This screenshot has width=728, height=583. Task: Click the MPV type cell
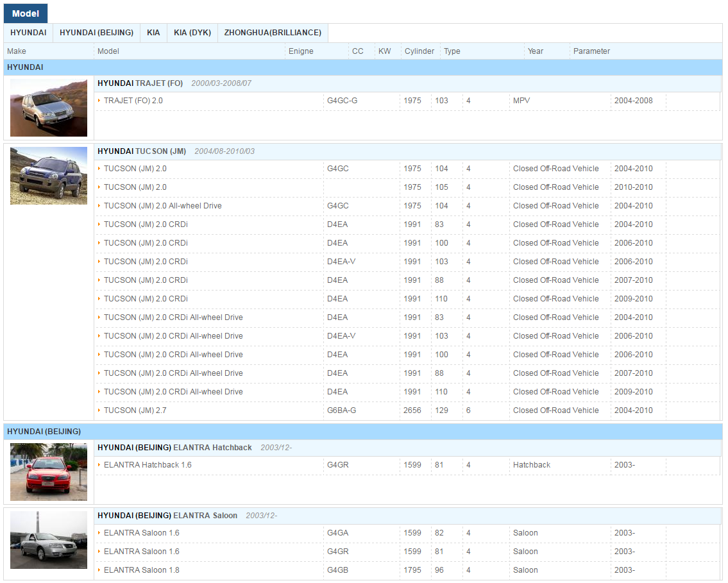pos(521,101)
